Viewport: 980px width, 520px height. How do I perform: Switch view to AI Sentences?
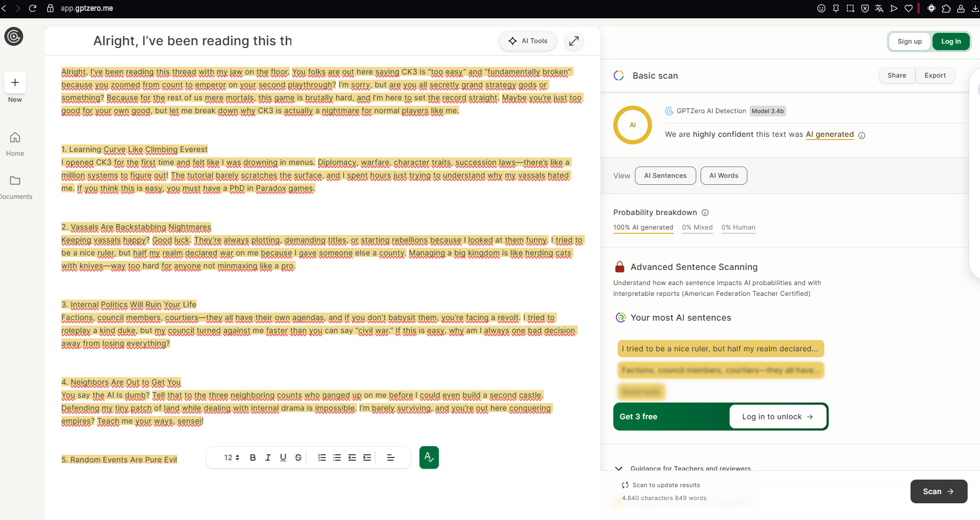[x=665, y=176]
